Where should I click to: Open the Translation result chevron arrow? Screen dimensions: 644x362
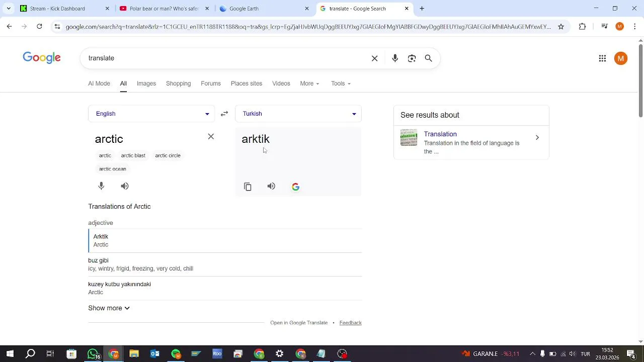click(x=537, y=138)
